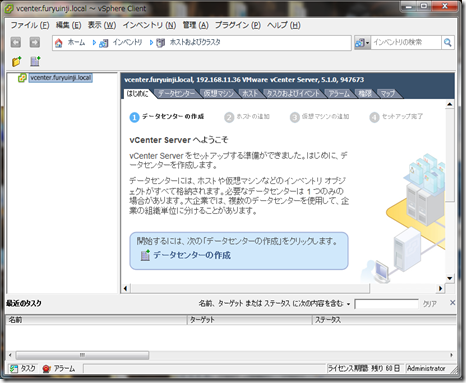The height and width of the screenshot is (383, 466).
Task: Select step 1 データセンターの作成
Action: (167, 117)
